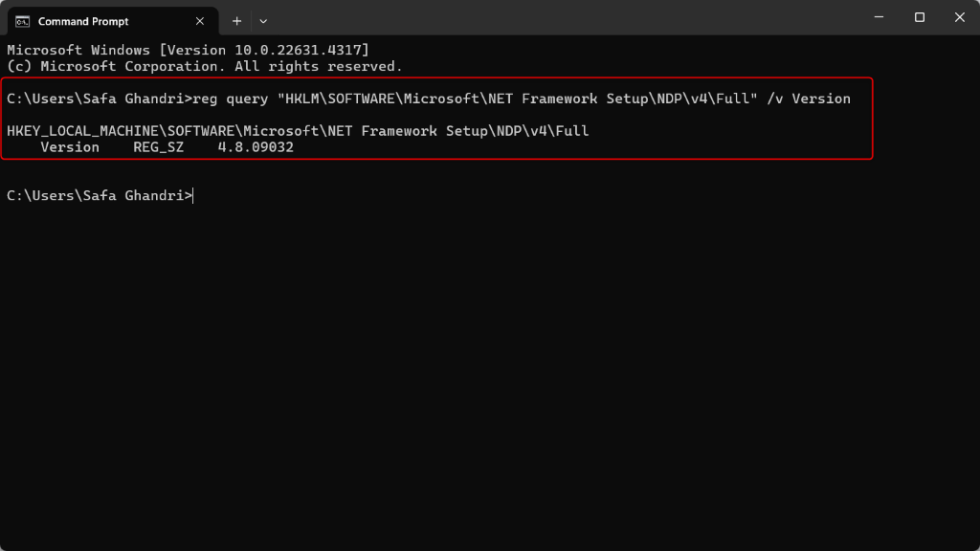Expand the new tab profile dropdown chevron
The height and width of the screenshot is (551, 980).
click(263, 21)
